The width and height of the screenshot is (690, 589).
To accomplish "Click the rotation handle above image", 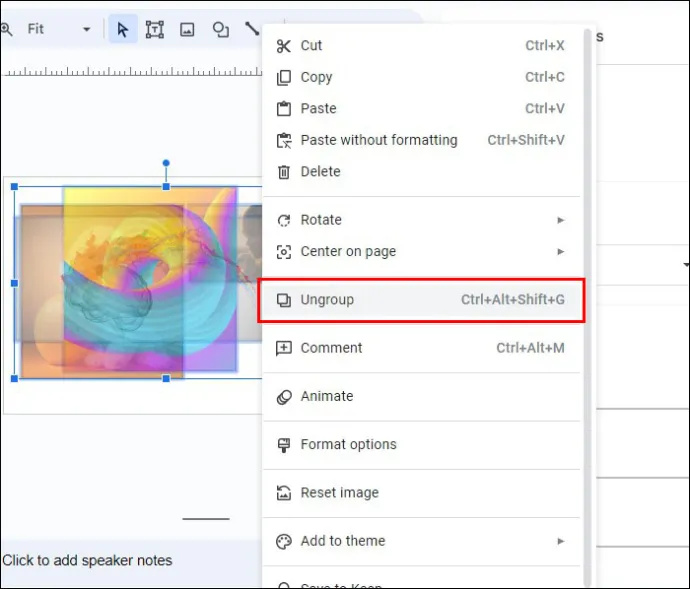I will click(166, 163).
